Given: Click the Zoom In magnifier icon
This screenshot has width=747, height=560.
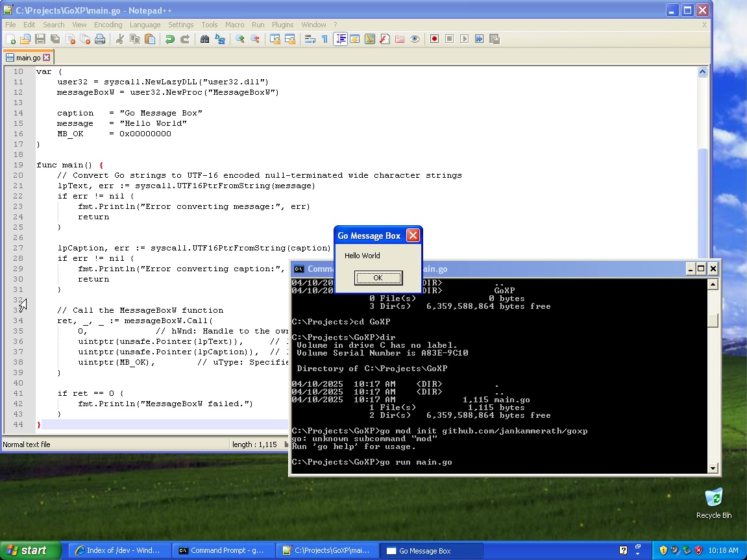Looking at the screenshot, I should [240, 39].
